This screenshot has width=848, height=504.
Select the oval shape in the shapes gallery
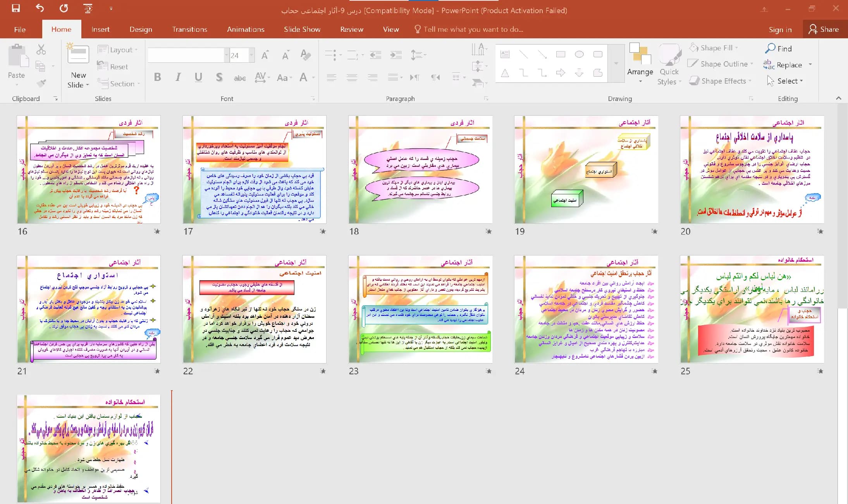click(579, 54)
